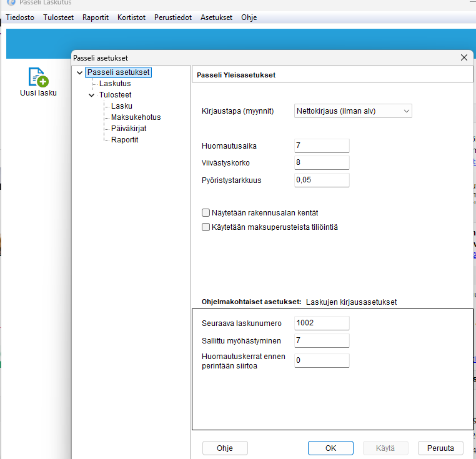The height and width of the screenshot is (459, 476).
Task: Enable Näytetään rakennusalan kentät checkbox
Action: click(x=206, y=212)
